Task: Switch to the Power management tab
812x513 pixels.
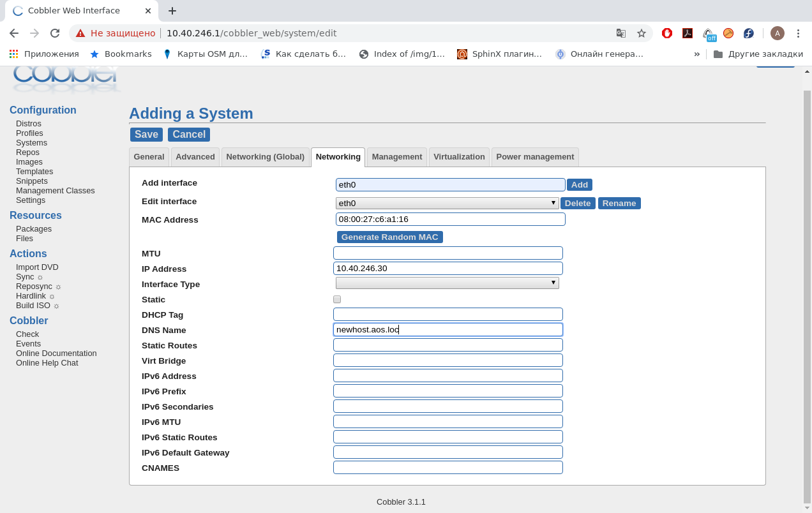Action: (534, 157)
